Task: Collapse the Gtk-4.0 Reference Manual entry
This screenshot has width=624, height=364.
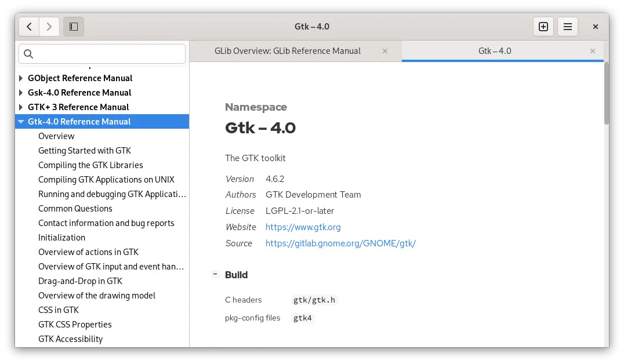Action: (x=21, y=121)
